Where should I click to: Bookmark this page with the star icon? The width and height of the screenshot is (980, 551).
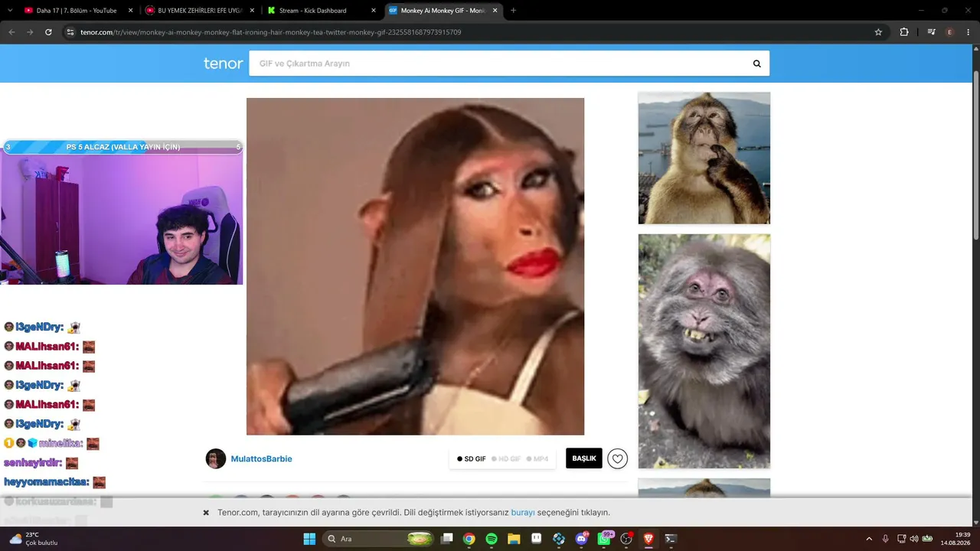tap(878, 32)
